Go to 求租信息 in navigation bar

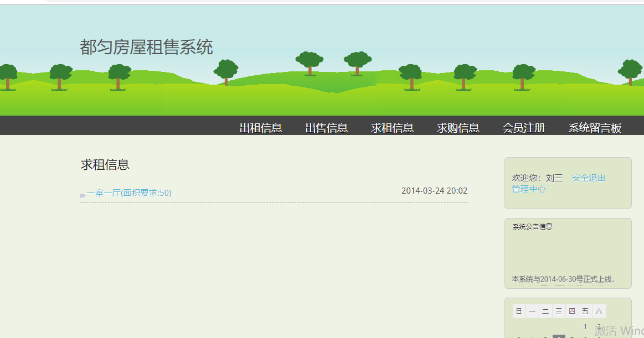pos(392,128)
